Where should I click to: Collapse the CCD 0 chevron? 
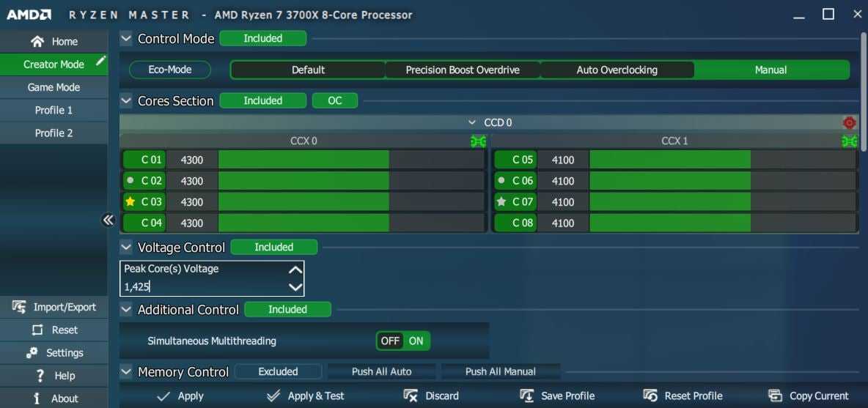(x=472, y=123)
